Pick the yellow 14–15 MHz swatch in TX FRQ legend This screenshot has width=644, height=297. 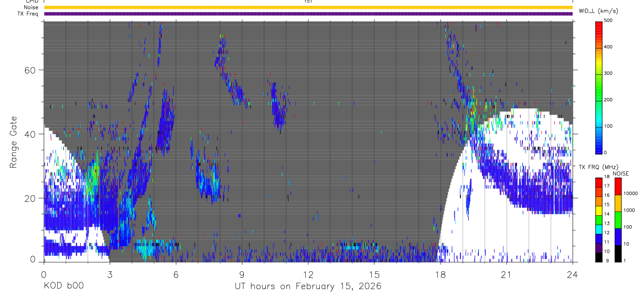pos(598,211)
